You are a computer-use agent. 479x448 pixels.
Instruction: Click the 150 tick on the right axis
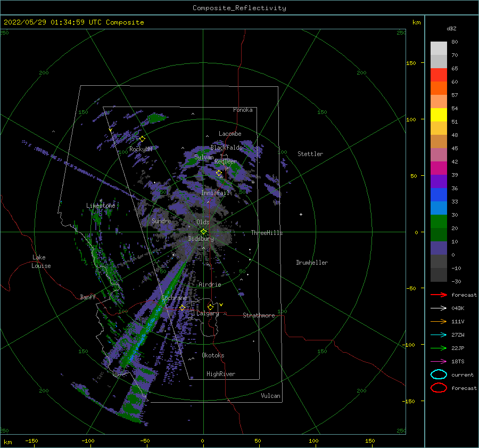411,63
